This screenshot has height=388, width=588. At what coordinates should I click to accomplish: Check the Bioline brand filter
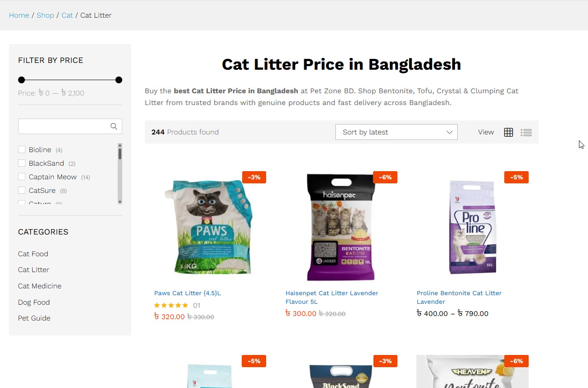[22, 149]
